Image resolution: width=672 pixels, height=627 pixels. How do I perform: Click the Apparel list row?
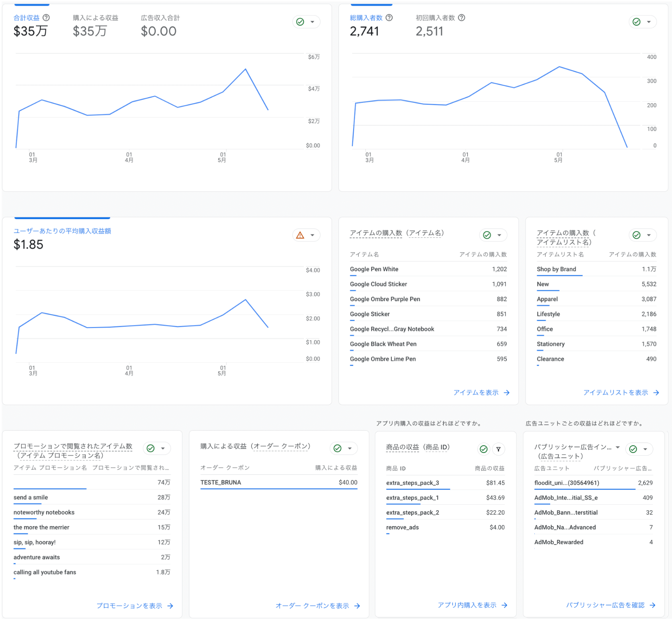(x=596, y=299)
